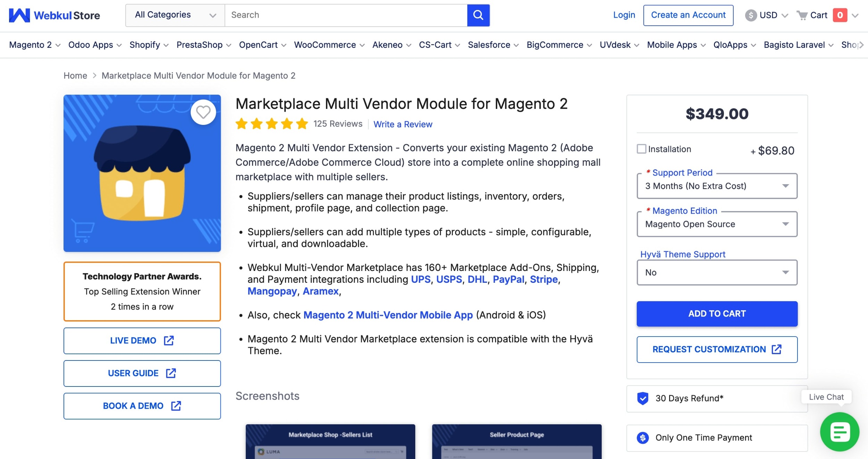Viewport: 868px width, 459px height.
Task: Click the dollar currency icon beside USD
Action: click(751, 15)
